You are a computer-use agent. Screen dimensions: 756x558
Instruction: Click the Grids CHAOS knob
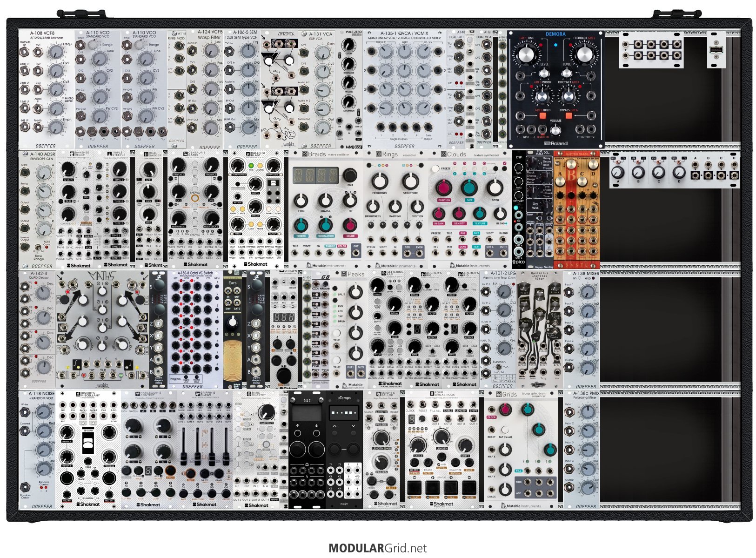505,489
